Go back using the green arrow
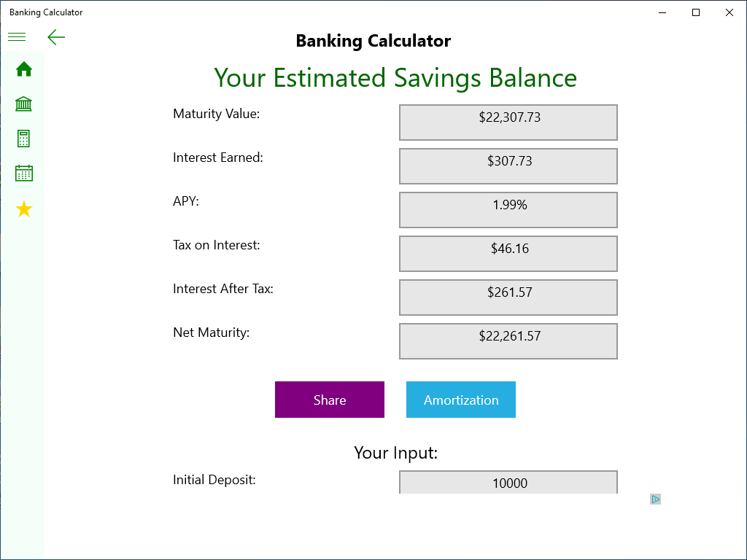The height and width of the screenshot is (560, 747). click(56, 37)
